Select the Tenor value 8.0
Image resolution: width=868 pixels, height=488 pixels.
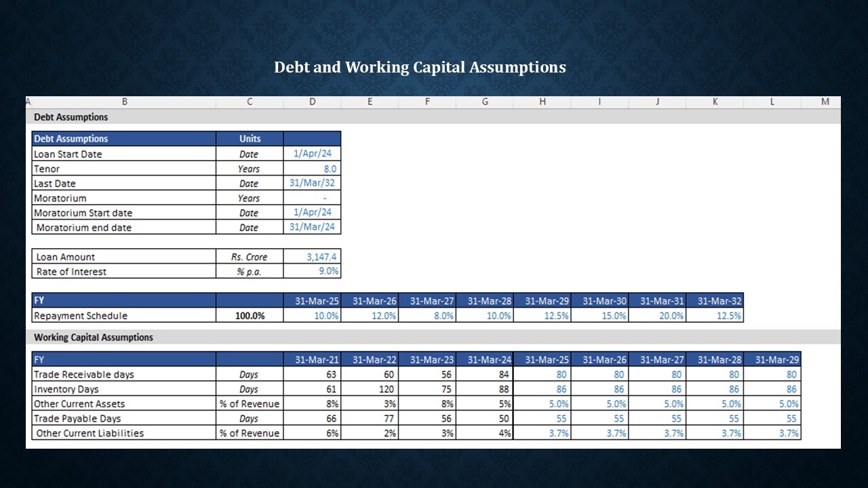click(x=312, y=169)
